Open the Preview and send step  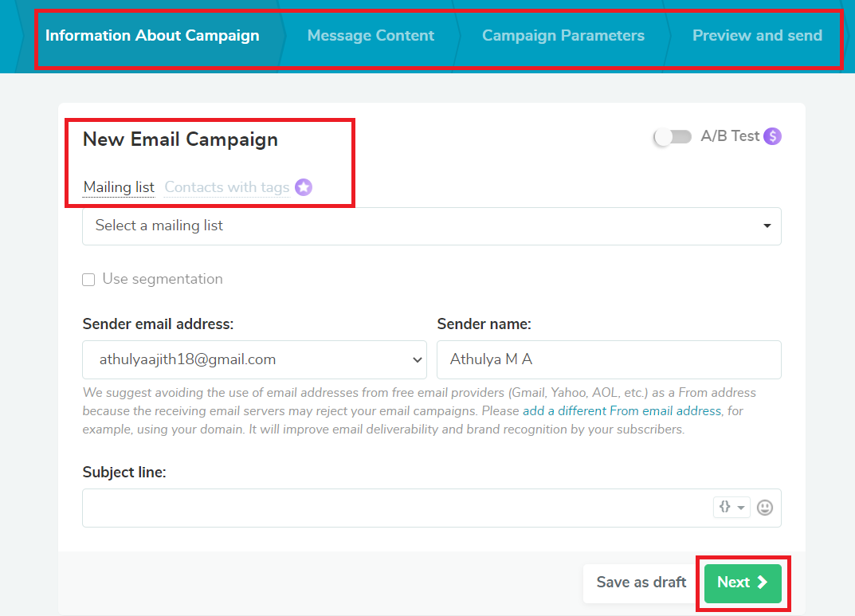pos(756,36)
